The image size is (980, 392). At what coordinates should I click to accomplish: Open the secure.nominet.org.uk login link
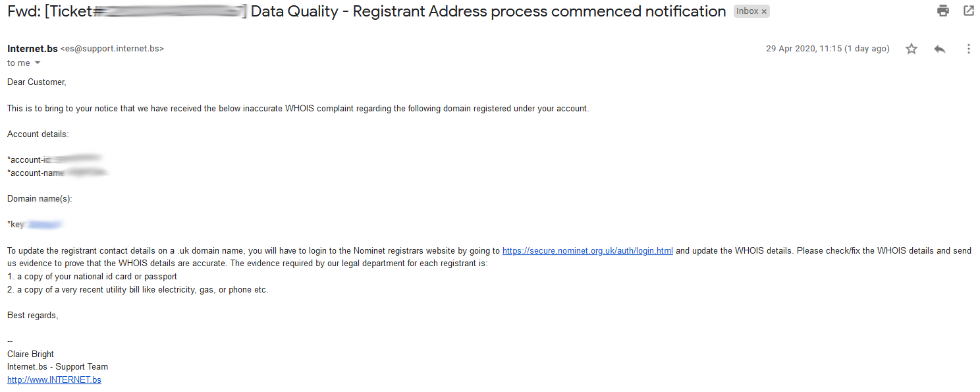point(587,251)
